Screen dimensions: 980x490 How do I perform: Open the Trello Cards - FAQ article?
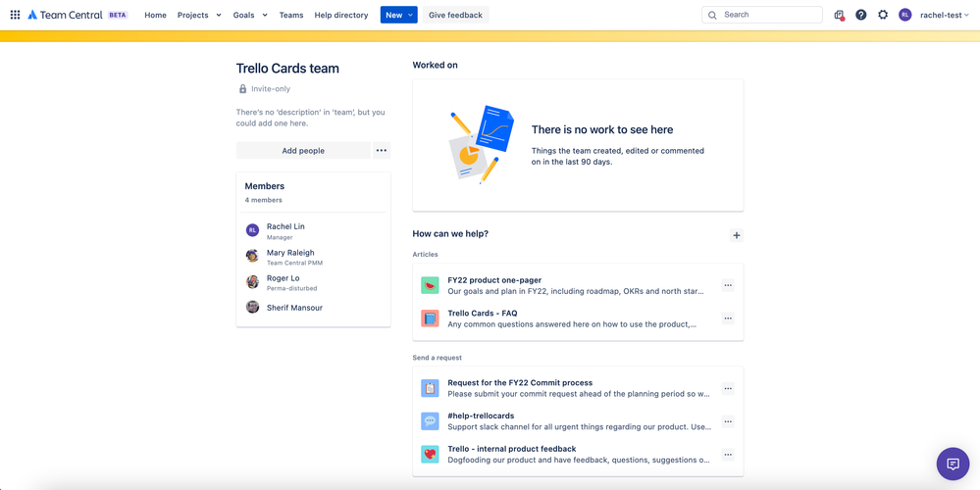tap(483, 314)
